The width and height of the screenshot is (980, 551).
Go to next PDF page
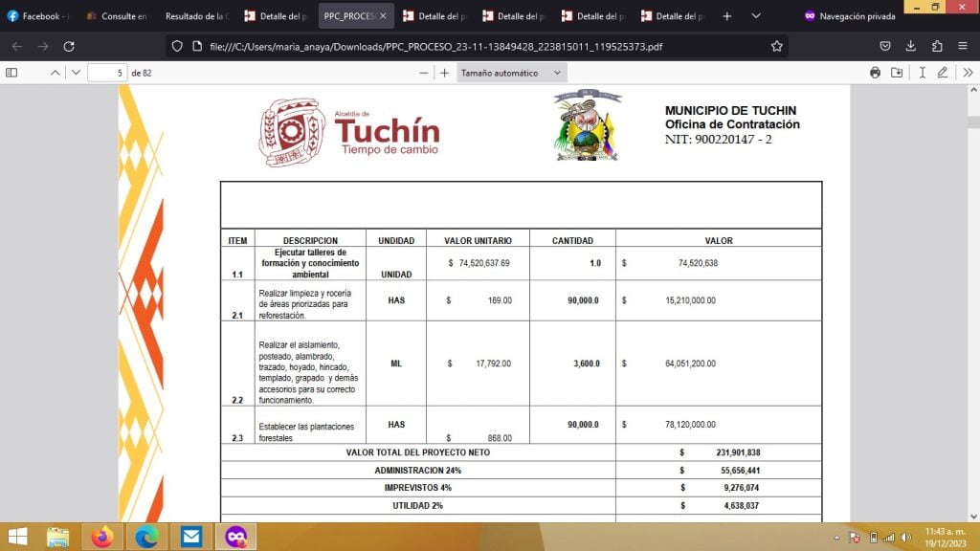click(x=76, y=73)
